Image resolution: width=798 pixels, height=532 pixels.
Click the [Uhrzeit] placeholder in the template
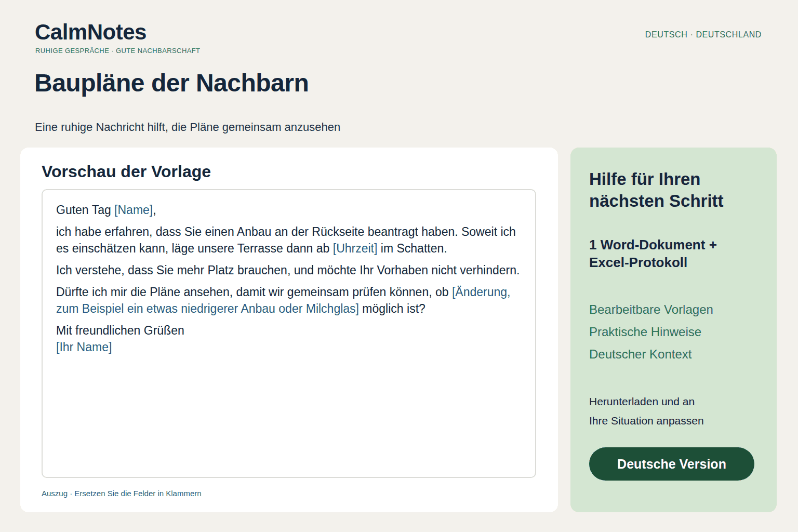click(x=355, y=248)
